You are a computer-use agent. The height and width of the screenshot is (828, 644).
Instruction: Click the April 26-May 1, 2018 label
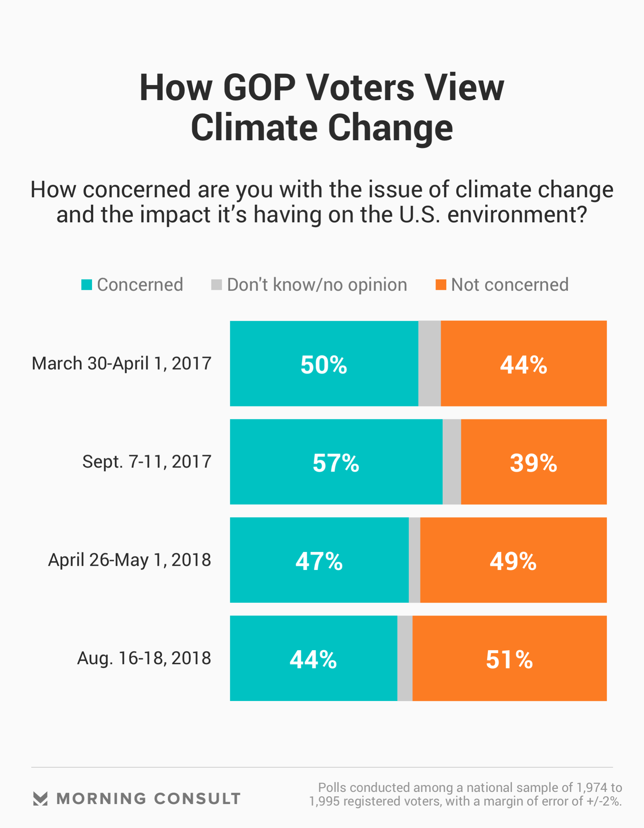(x=129, y=560)
